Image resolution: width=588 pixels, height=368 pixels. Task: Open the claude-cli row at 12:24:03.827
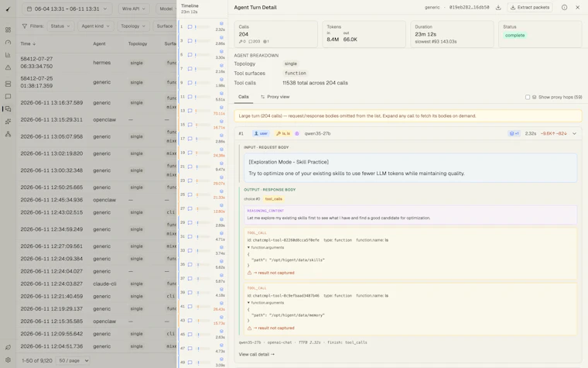[x=97, y=284]
